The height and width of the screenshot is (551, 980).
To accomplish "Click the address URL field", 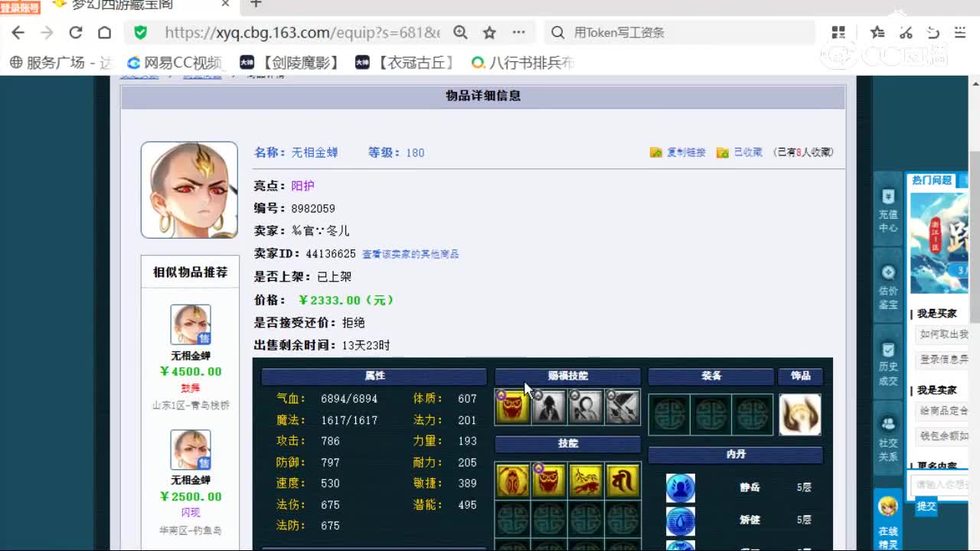I will click(x=302, y=32).
